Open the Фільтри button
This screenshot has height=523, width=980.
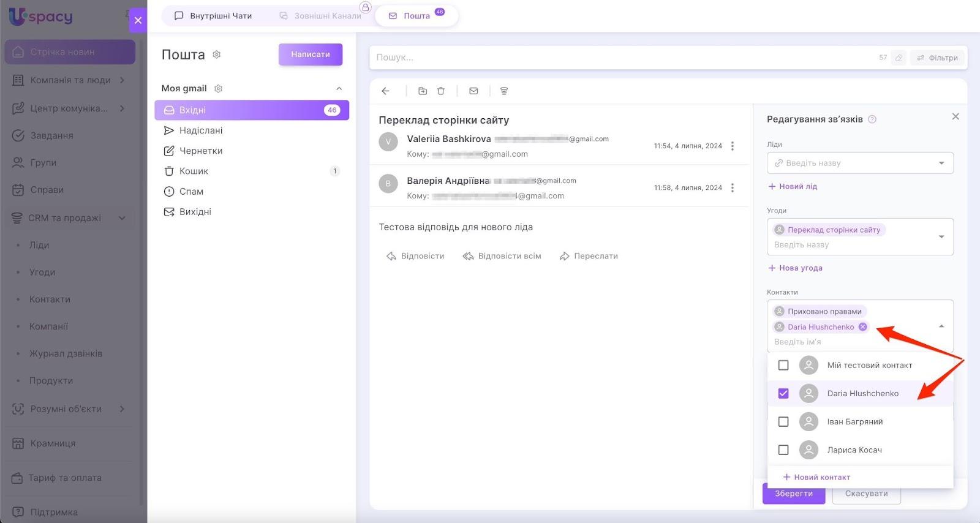tap(937, 58)
